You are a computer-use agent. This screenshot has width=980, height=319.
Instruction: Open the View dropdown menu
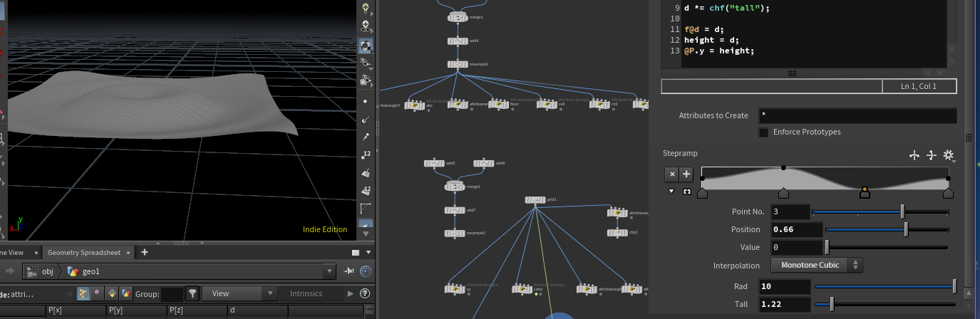240,293
